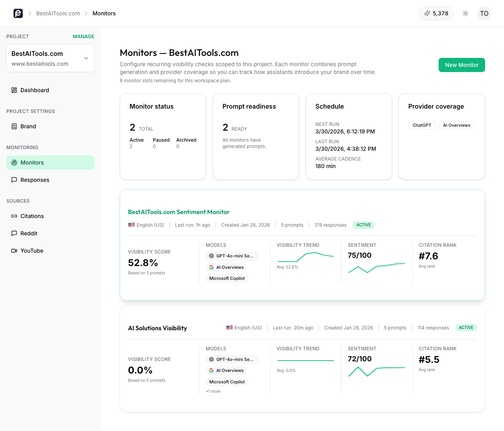Click 'Last run: 1h ago' text
The height and width of the screenshot is (431, 504).
(x=193, y=225)
